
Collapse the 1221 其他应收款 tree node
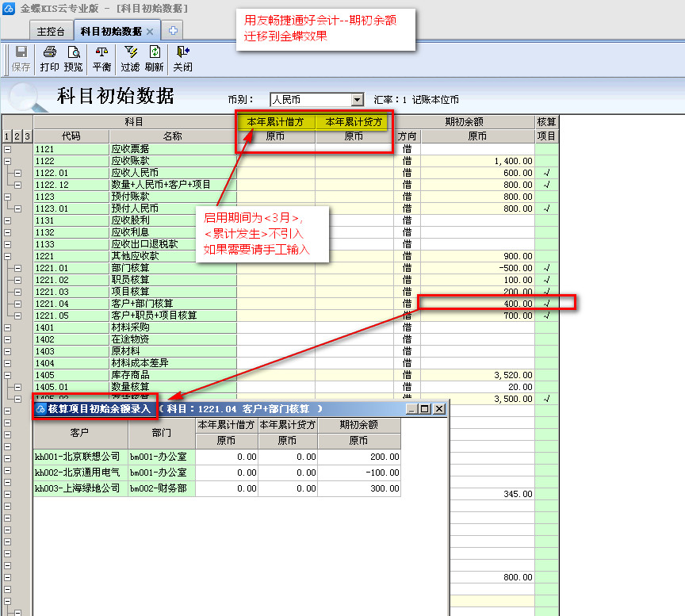[x=8, y=256]
